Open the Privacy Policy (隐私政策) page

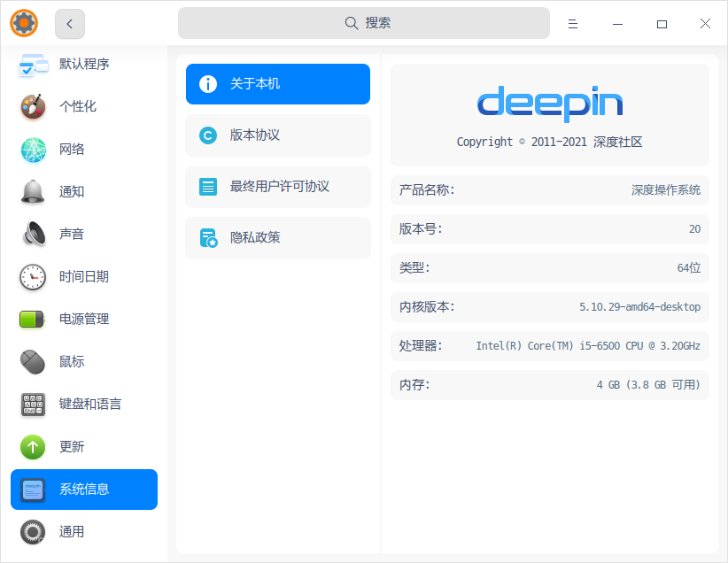click(x=277, y=238)
